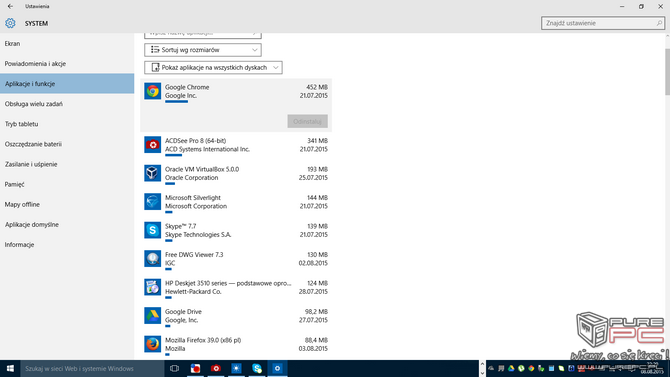Viewport: 670px width, 377px height.
Task: Select Microsoft Silverlight entry text
Action: pyautogui.click(x=193, y=197)
